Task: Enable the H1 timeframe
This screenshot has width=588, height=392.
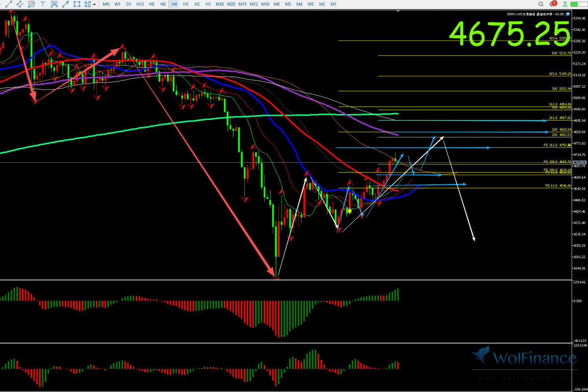Action: click(208, 4)
